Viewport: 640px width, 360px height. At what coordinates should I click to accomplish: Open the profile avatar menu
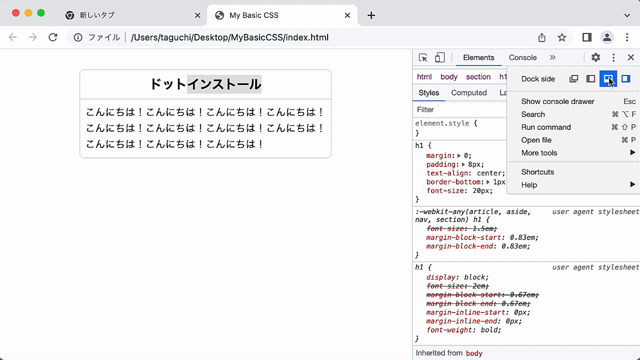[x=607, y=38]
